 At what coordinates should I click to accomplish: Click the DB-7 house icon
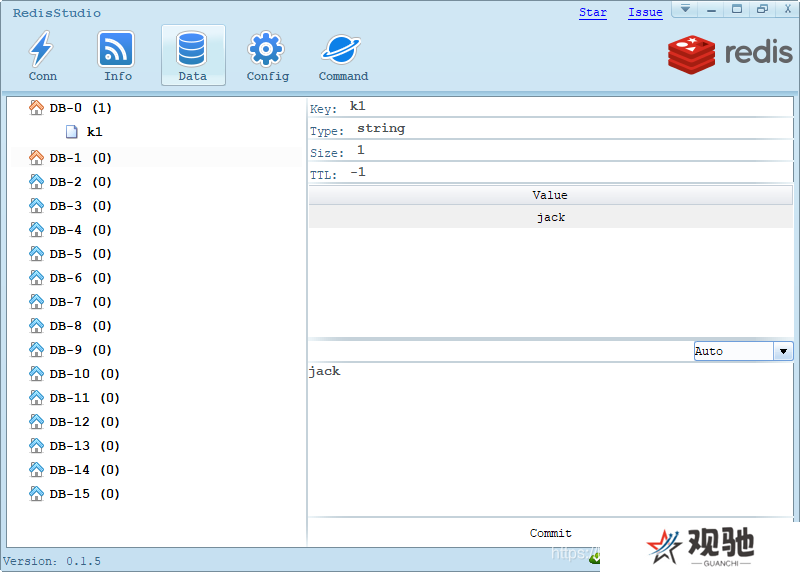click(37, 301)
